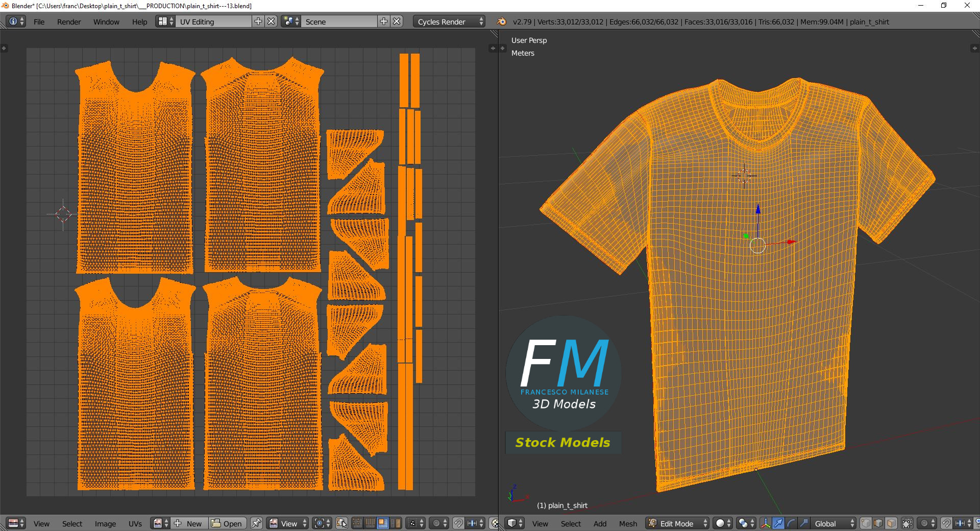Click New to create an image
Image resolution: width=980 pixels, height=531 pixels.
point(189,523)
